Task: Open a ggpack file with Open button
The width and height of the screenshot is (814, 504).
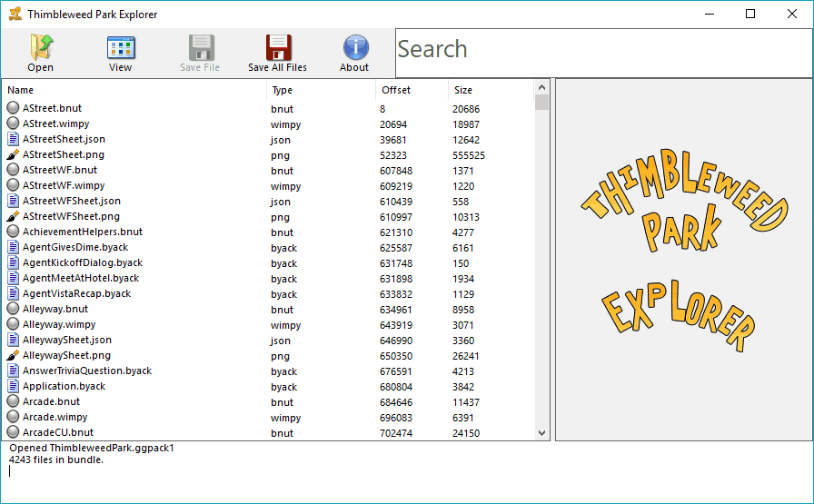Action: point(41,54)
